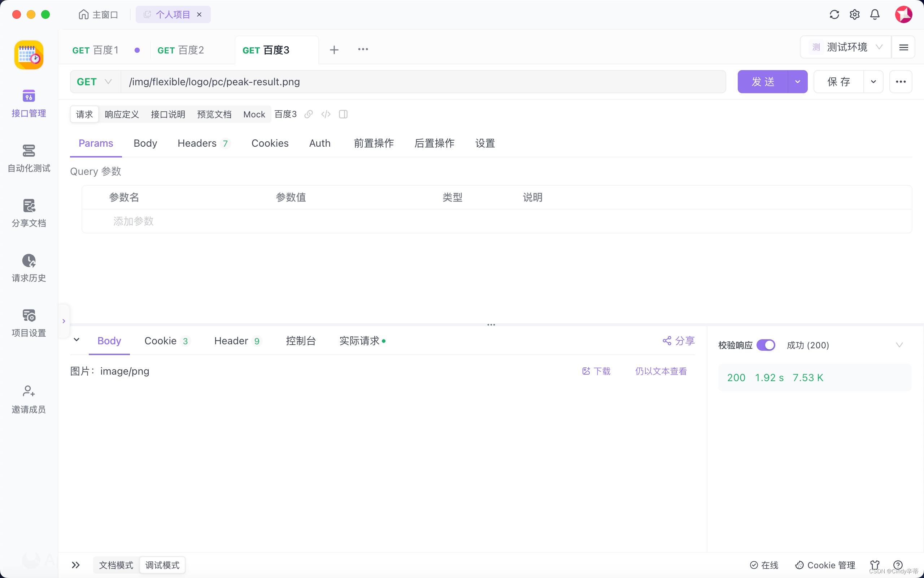
Task: Open settings gear icon in title bar
Action: (854, 14)
